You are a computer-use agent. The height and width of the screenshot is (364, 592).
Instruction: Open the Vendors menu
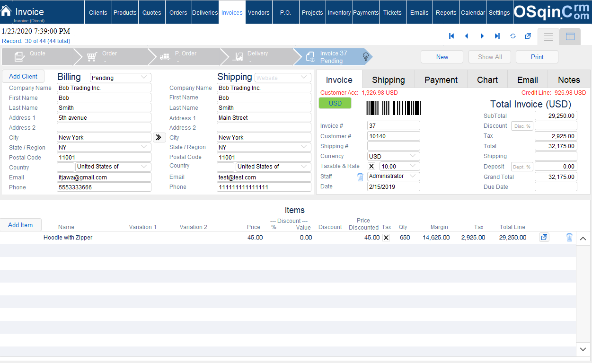(259, 12)
